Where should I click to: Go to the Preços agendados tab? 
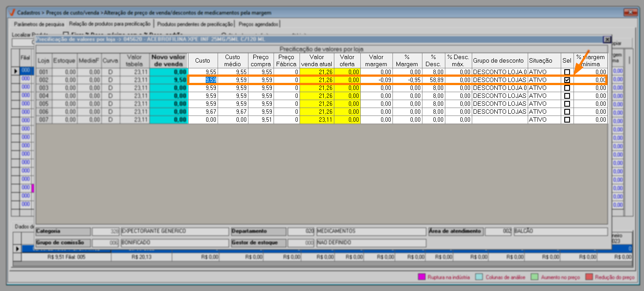[258, 24]
